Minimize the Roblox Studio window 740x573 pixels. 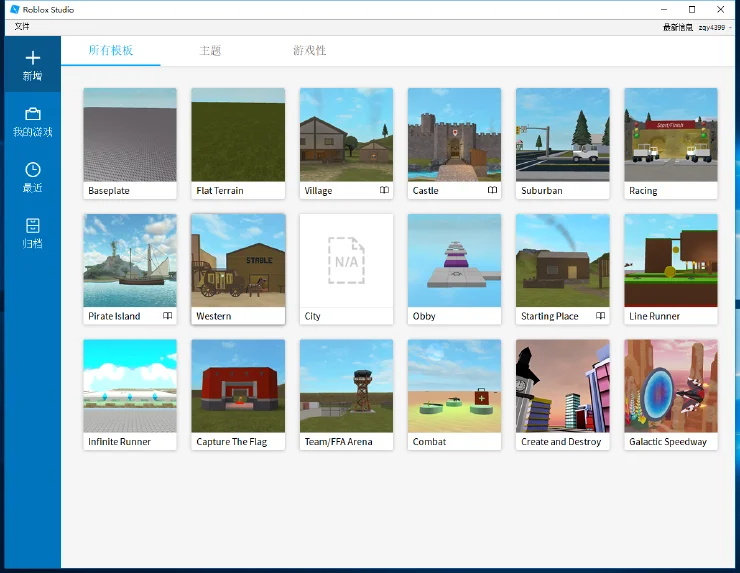coord(664,9)
